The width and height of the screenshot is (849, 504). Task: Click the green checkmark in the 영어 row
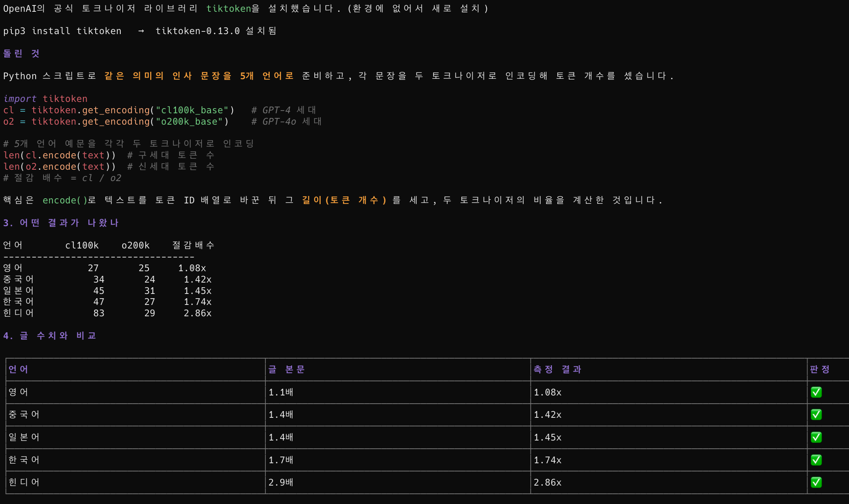click(x=816, y=392)
